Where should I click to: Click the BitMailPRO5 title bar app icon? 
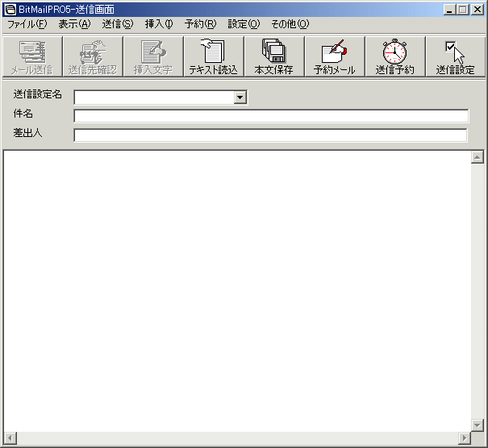pos(10,10)
